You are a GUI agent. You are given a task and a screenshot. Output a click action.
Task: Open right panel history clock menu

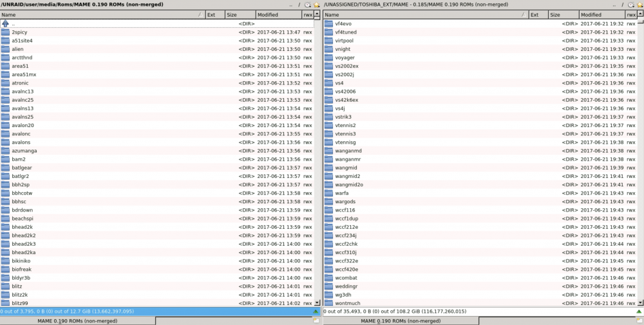[632, 5]
